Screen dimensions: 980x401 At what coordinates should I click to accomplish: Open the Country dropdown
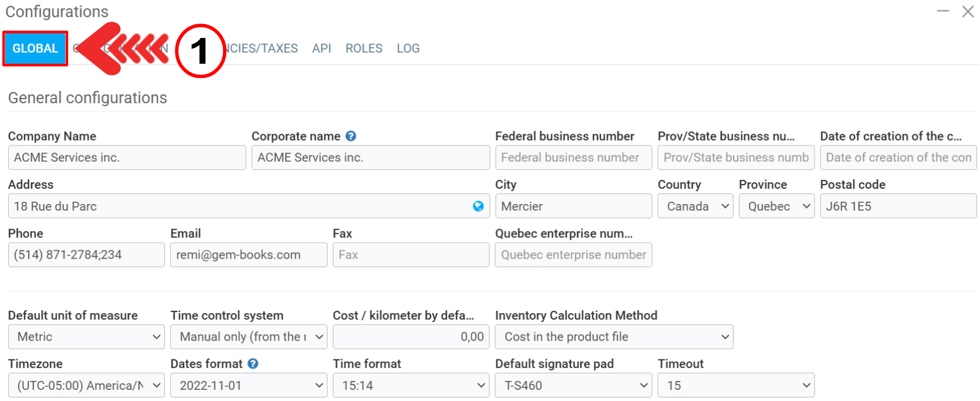point(695,206)
